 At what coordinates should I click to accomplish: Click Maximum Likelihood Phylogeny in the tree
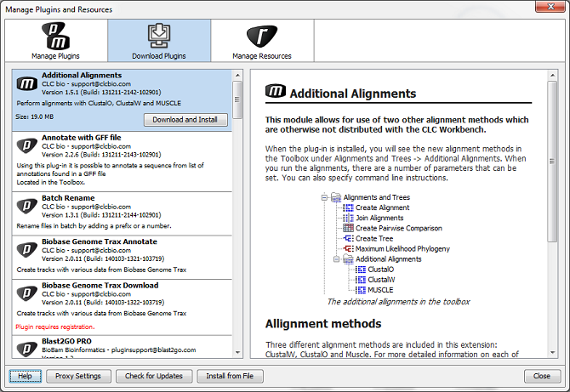coord(402,248)
